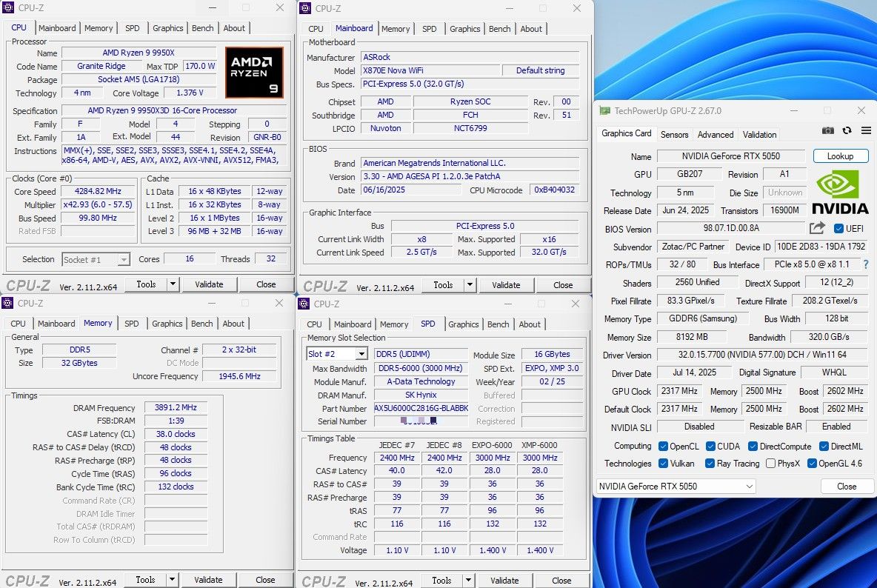Click the BIOS share icon beside BIOS Version

[x=817, y=227]
